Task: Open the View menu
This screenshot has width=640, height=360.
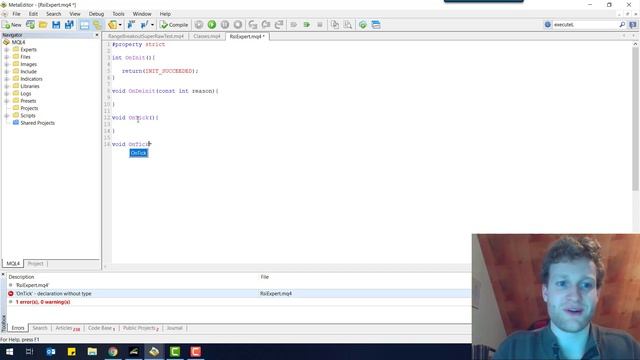Action: tap(75, 14)
